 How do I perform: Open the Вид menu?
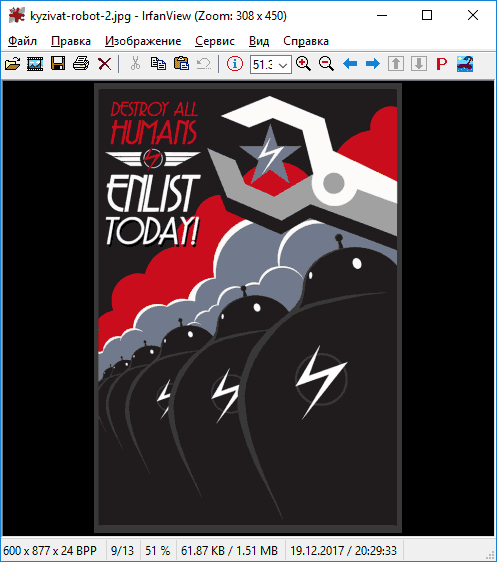[x=259, y=41]
